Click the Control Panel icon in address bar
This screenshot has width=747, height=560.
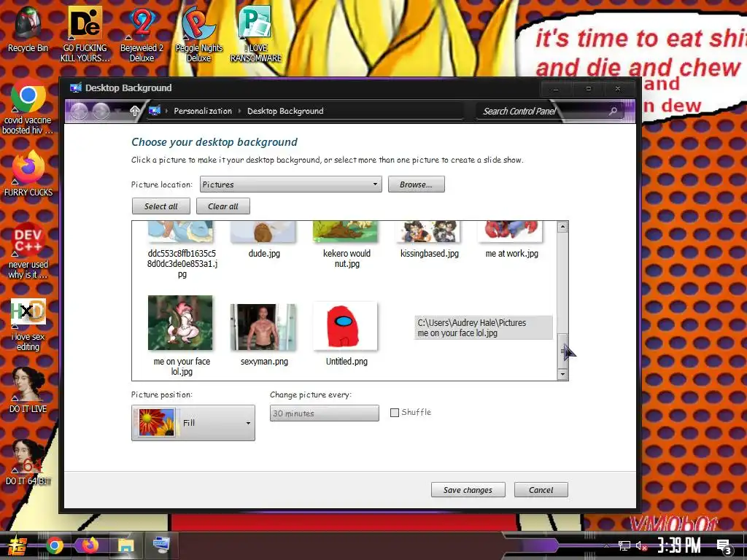(x=155, y=111)
